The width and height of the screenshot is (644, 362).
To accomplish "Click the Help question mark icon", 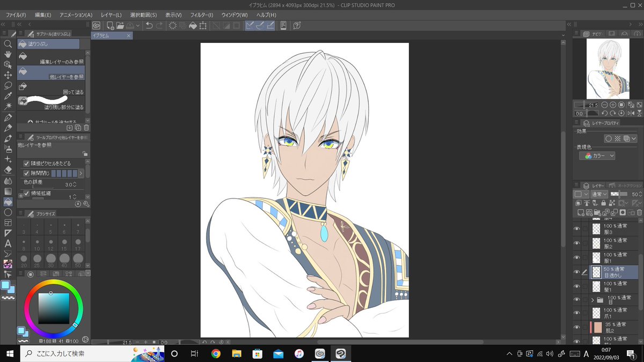I will 297,25.
